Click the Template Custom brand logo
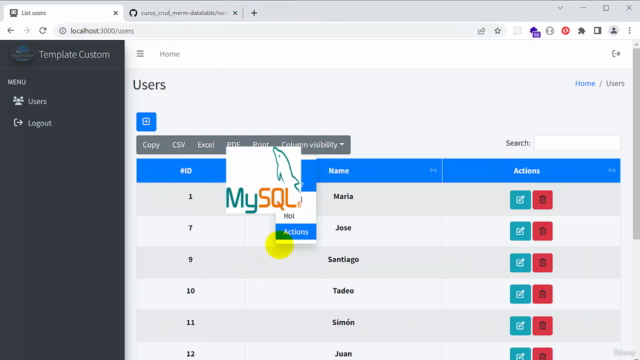This screenshot has width=640, height=360. 22,54
